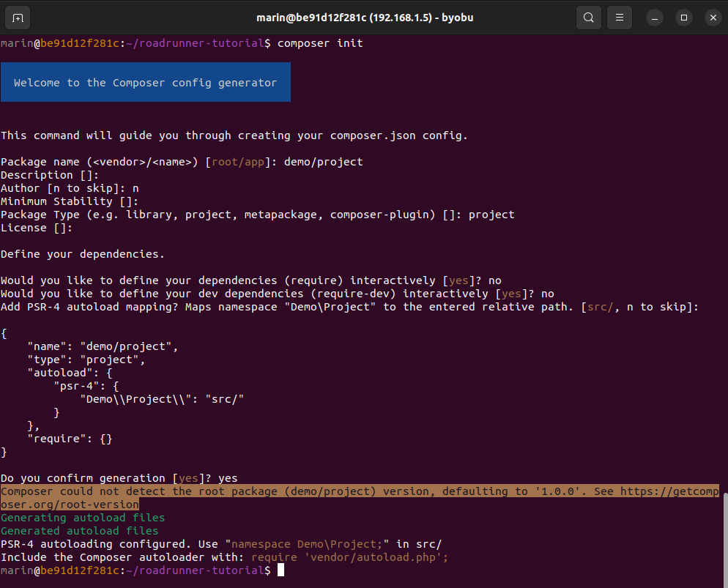728x588 pixels.
Task: Click the 'Package Type' prompt line
Action: click(x=257, y=215)
